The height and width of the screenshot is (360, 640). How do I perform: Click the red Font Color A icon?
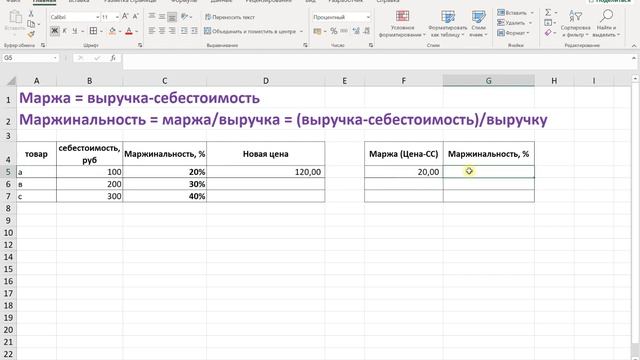(x=129, y=31)
